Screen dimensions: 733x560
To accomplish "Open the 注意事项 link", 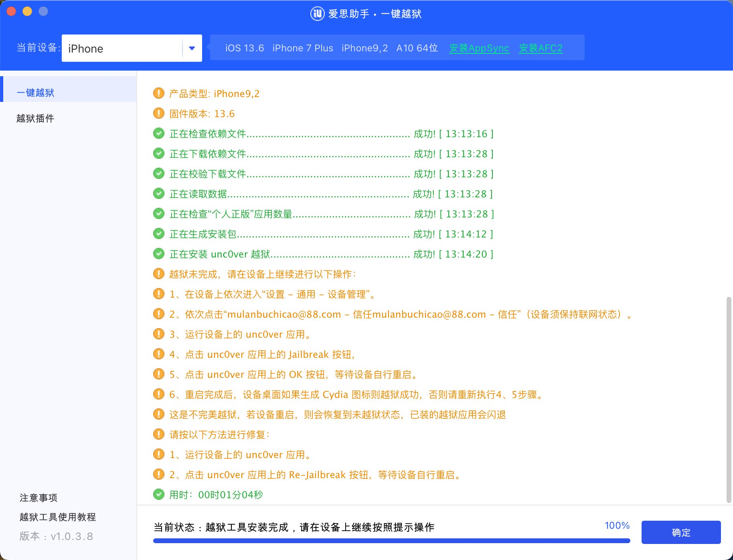I will [38, 498].
